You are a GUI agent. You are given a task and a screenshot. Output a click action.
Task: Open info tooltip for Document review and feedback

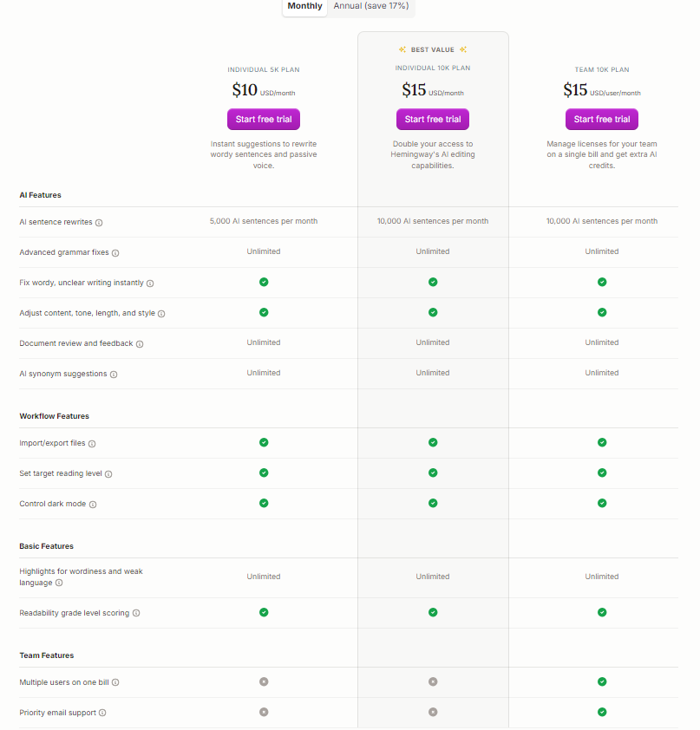140,344
